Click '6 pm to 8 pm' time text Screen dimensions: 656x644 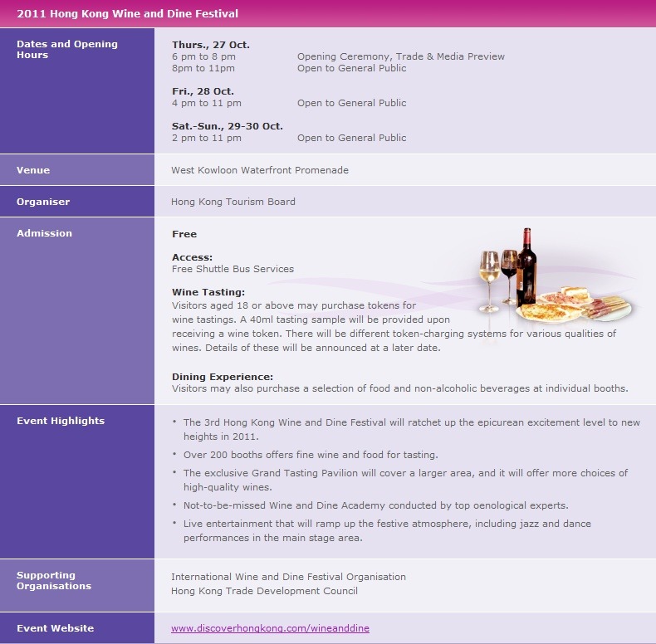[x=203, y=56]
